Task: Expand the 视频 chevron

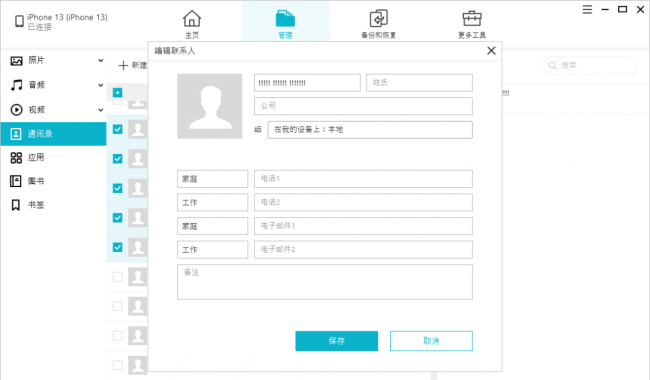Action: [x=100, y=110]
